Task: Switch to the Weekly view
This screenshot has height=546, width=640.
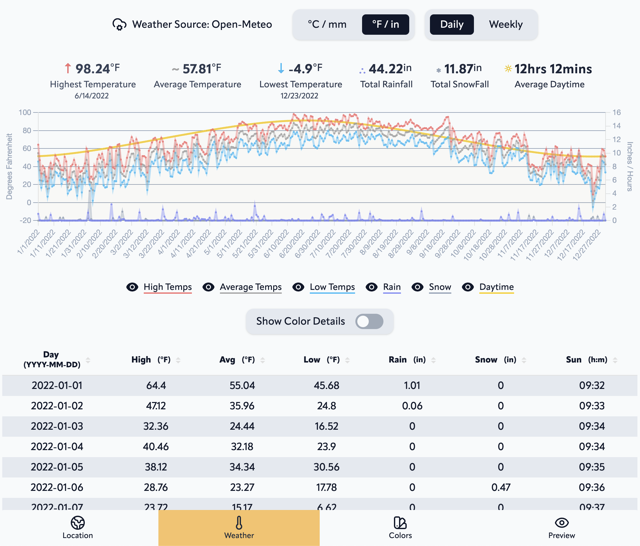Action: pos(505,24)
